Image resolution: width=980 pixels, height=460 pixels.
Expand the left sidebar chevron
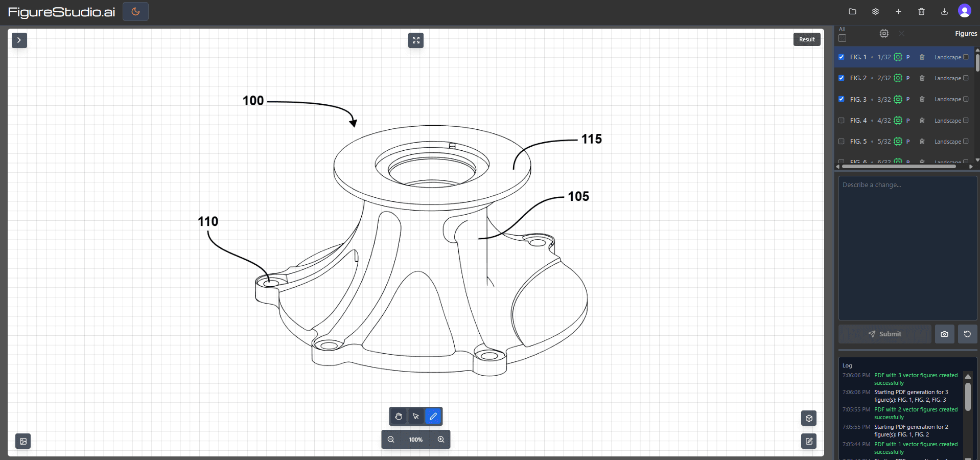click(x=19, y=40)
